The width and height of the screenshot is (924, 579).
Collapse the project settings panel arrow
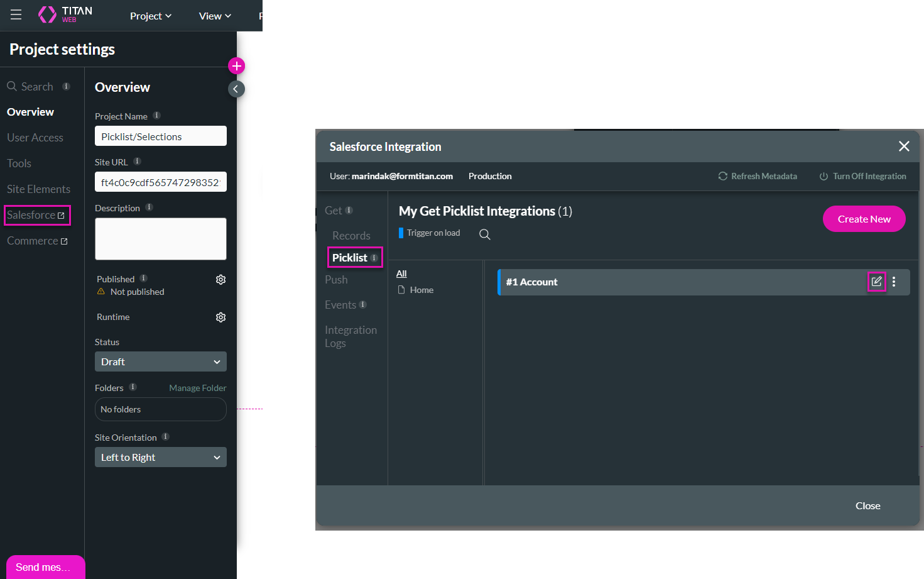[236, 89]
